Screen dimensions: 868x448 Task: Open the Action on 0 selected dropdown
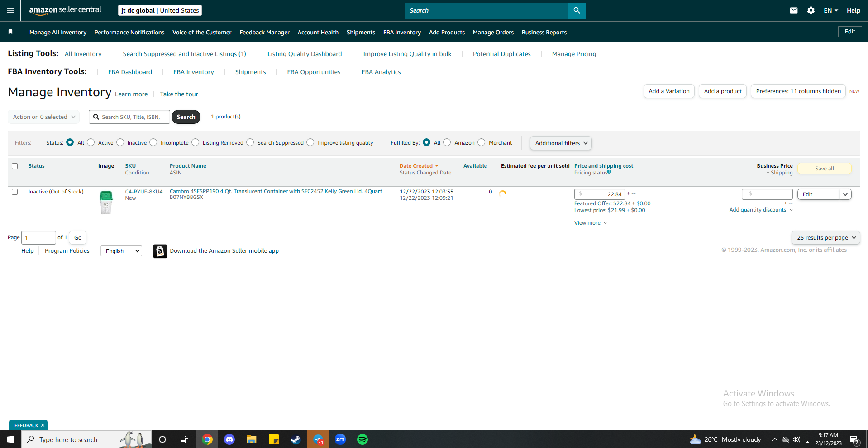coord(44,117)
